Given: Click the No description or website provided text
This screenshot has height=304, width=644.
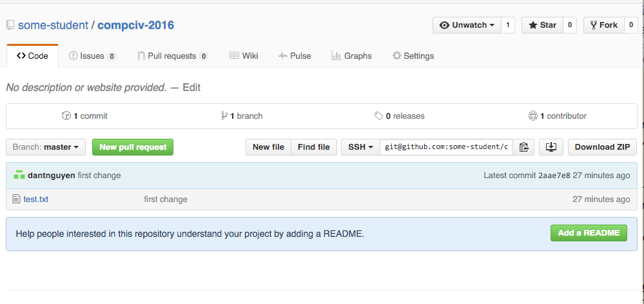Looking at the screenshot, I should tap(86, 87).
